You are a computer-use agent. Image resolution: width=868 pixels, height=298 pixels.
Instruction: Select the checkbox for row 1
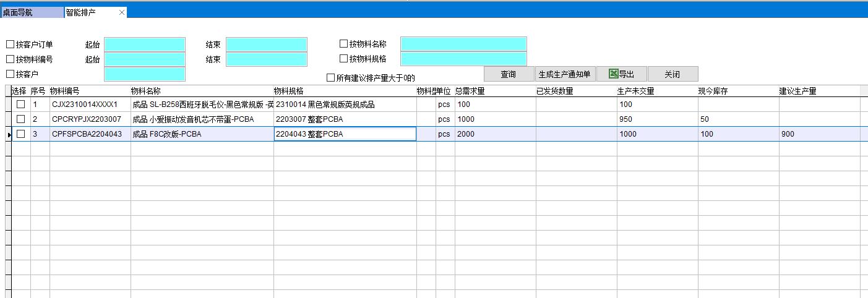(21, 104)
